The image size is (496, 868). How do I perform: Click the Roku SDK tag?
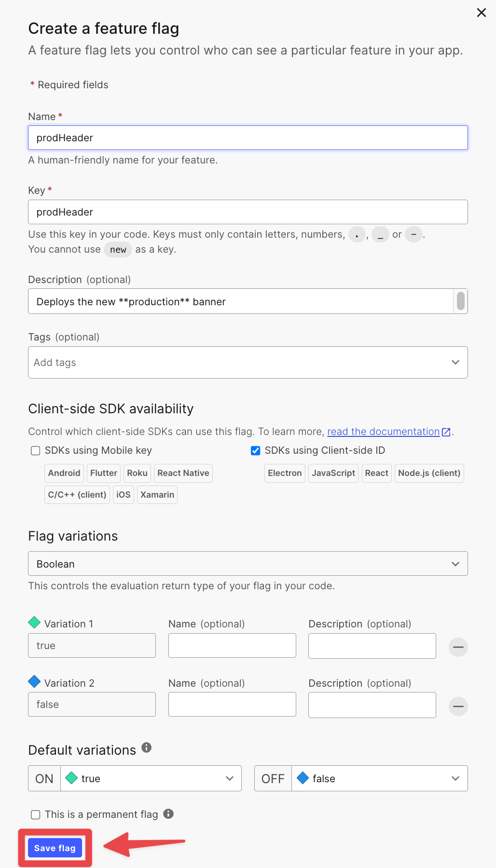coord(137,473)
